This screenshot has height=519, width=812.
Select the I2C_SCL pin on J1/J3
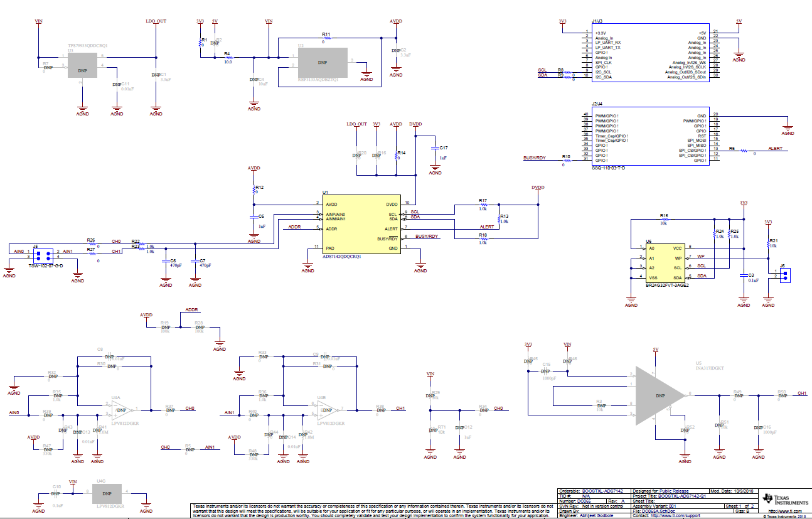tap(603, 72)
